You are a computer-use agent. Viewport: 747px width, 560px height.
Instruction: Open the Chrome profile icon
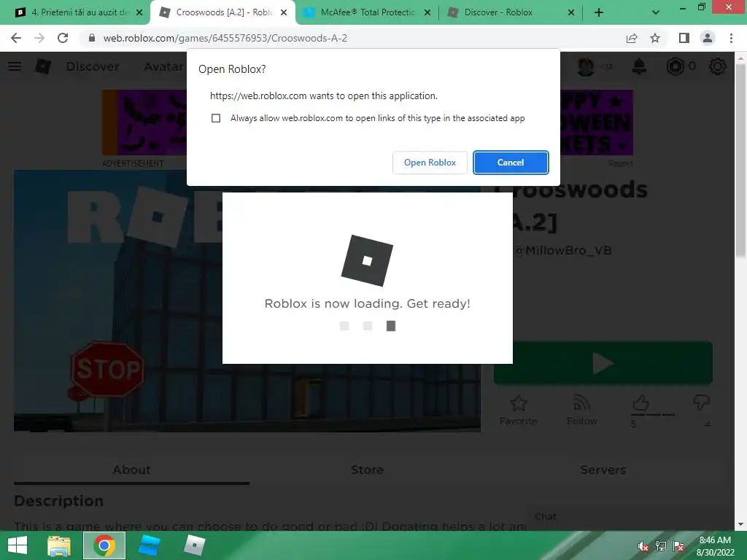(708, 38)
